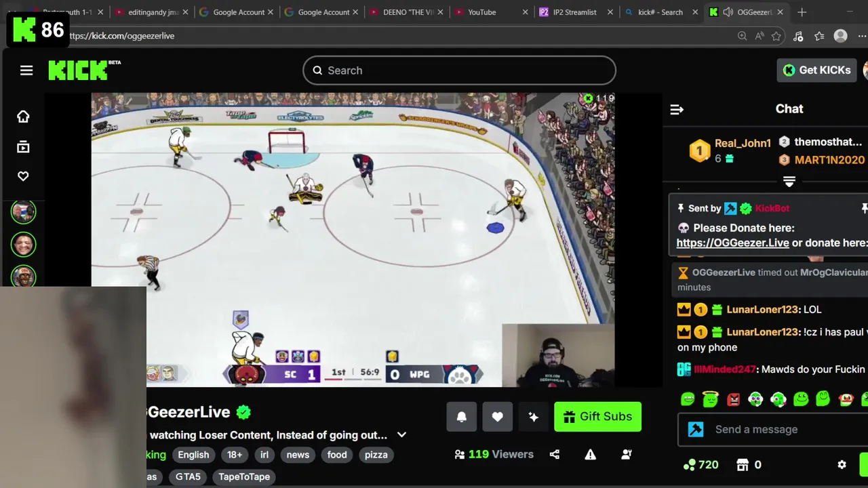This screenshot has width=868, height=488.
Task: Click browser zoom magnifier icon
Action: 742,36
